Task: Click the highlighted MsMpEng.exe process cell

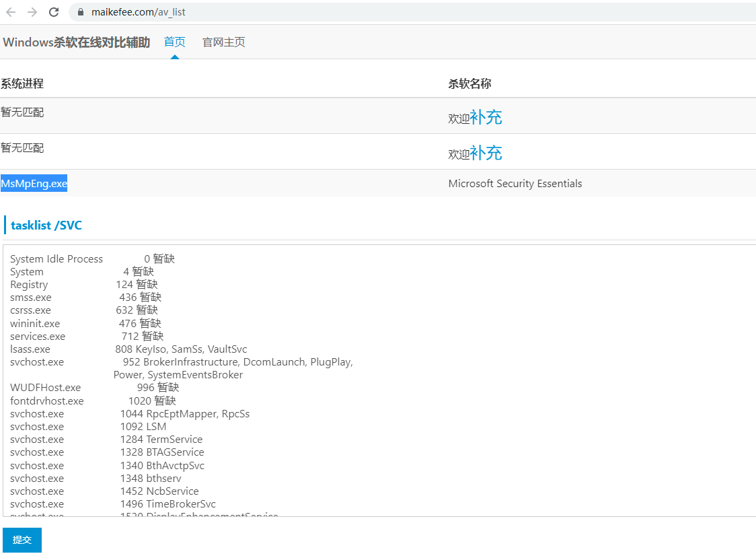Action: 34,184
